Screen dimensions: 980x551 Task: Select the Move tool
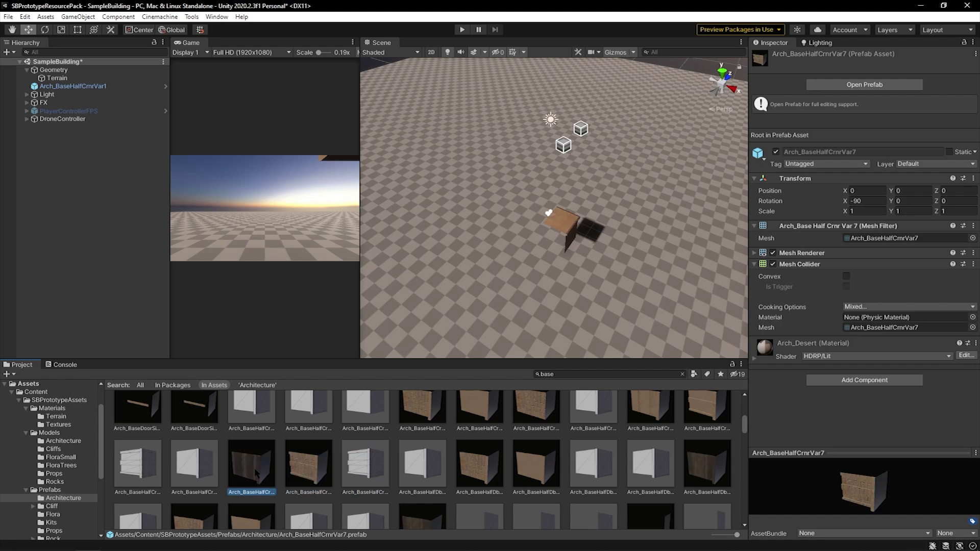point(29,30)
